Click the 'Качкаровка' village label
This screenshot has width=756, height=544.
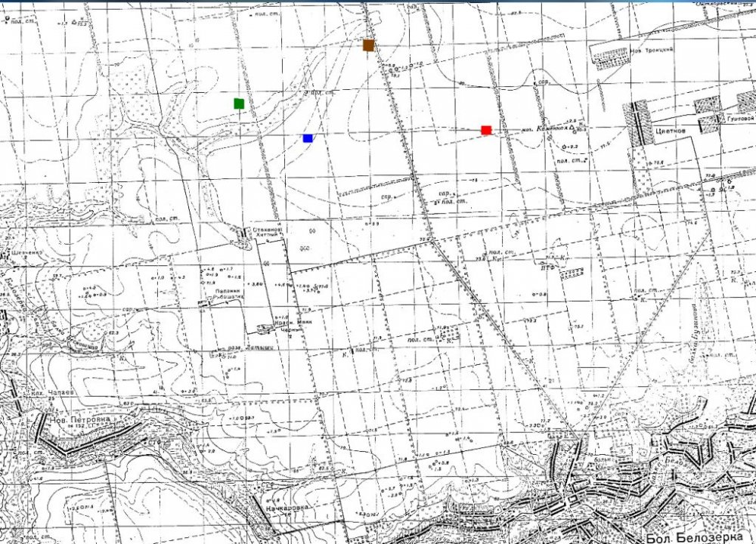(286, 508)
